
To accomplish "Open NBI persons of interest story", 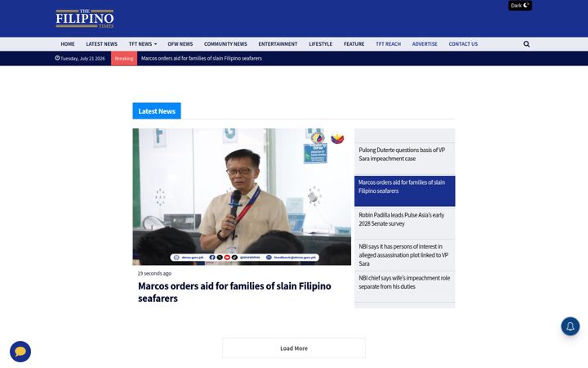I will pyautogui.click(x=404, y=255).
